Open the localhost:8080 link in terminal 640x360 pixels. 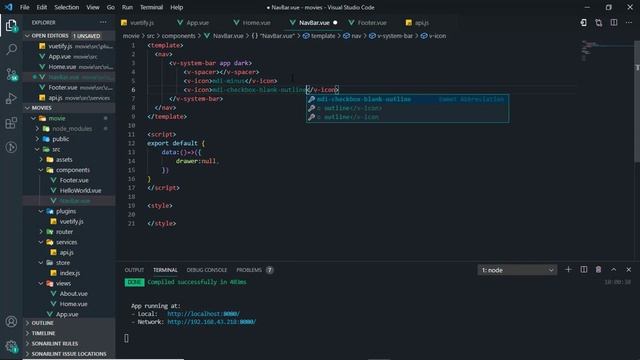click(x=203, y=314)
